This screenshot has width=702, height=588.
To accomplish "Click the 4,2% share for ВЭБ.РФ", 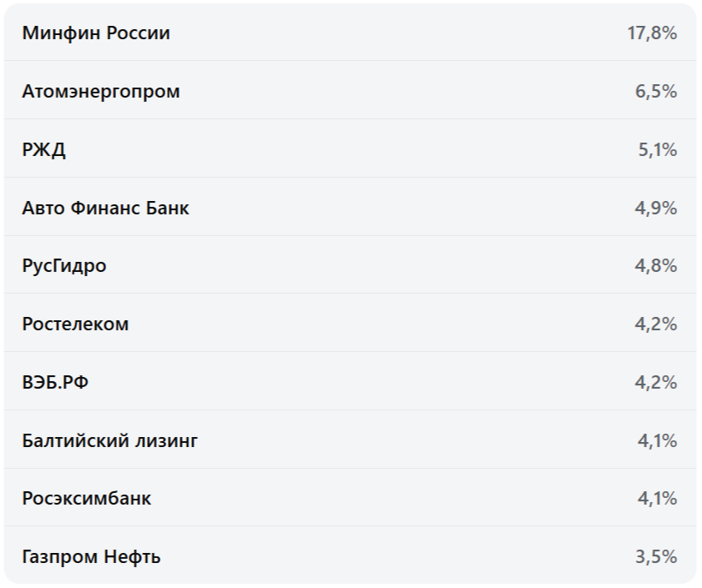I will click(655, 382).
